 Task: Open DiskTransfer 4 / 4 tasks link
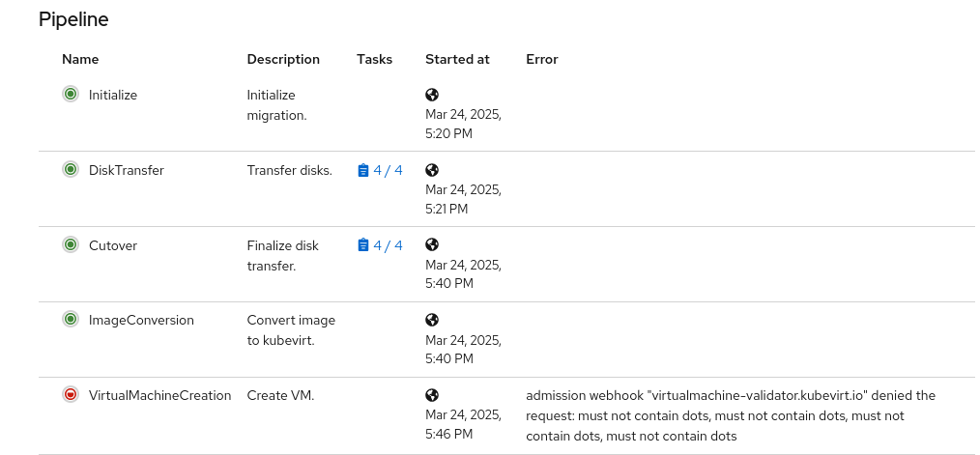click(x=380, y=170)
